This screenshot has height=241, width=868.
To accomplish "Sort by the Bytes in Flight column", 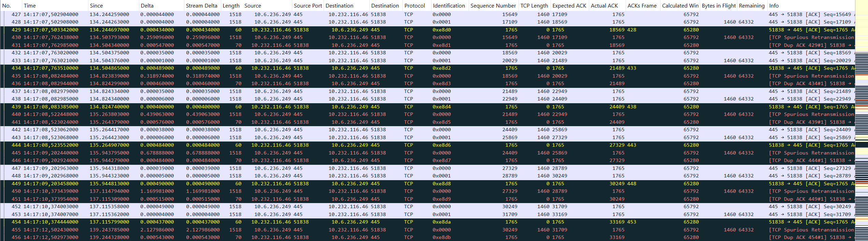I will (718, 5).
